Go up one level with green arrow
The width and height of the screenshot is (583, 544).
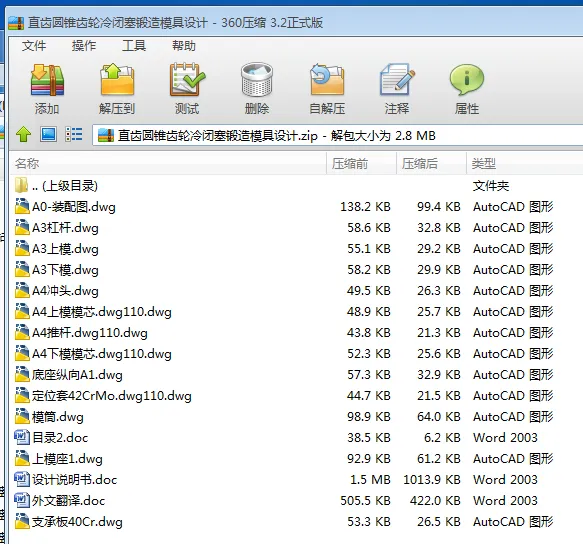pyautogui.click(x=23, y=134)
